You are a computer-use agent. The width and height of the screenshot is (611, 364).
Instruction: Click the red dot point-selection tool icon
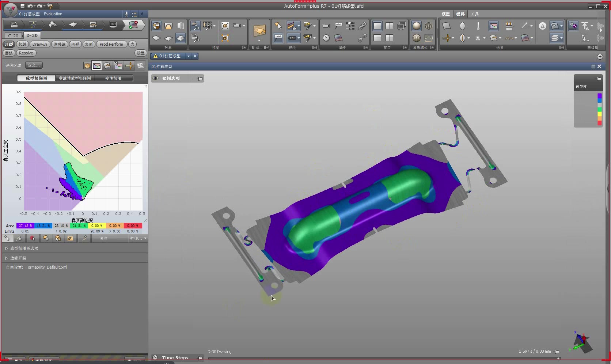coord(33,238)
